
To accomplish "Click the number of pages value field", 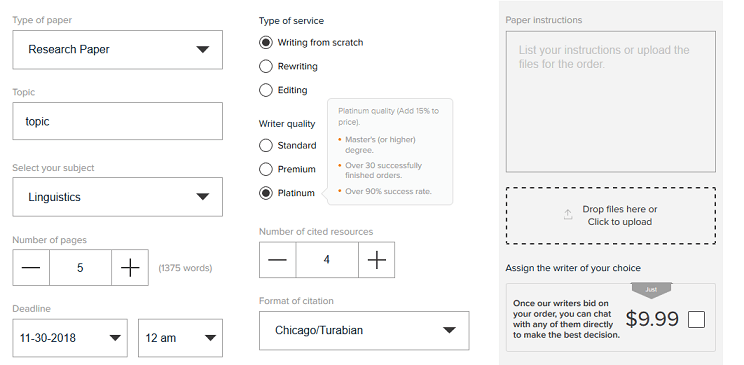I will tap(81, 268).
